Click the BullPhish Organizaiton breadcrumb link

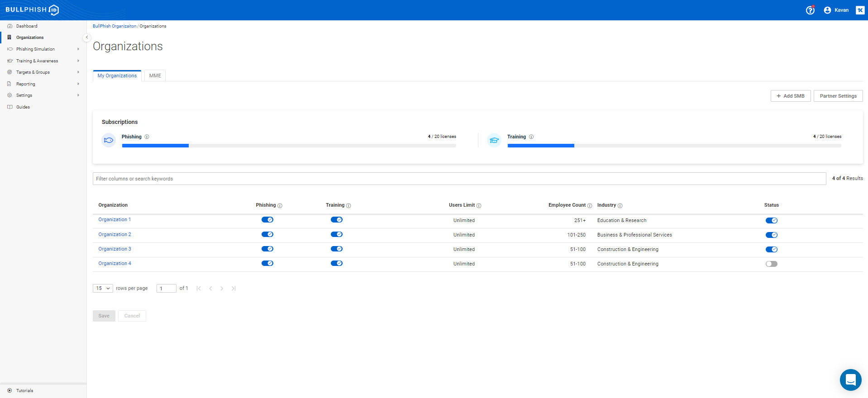(114, 26)
